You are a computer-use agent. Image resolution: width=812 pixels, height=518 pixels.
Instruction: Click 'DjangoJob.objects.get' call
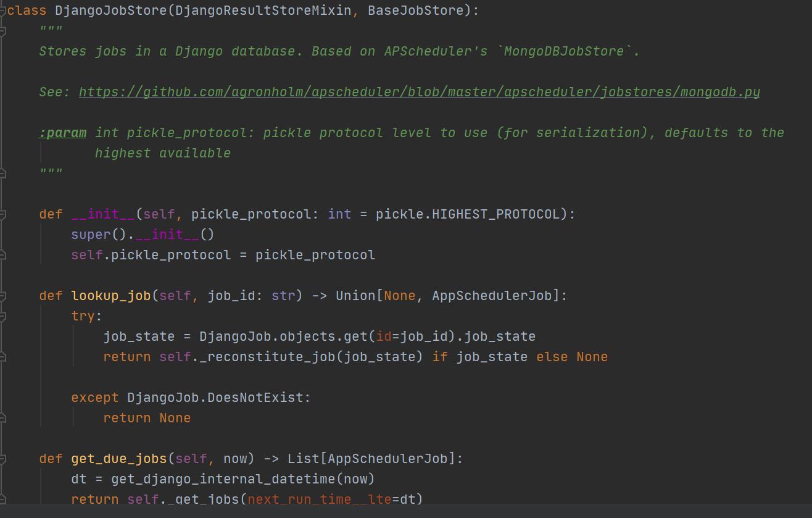click(x=283, y=336)
